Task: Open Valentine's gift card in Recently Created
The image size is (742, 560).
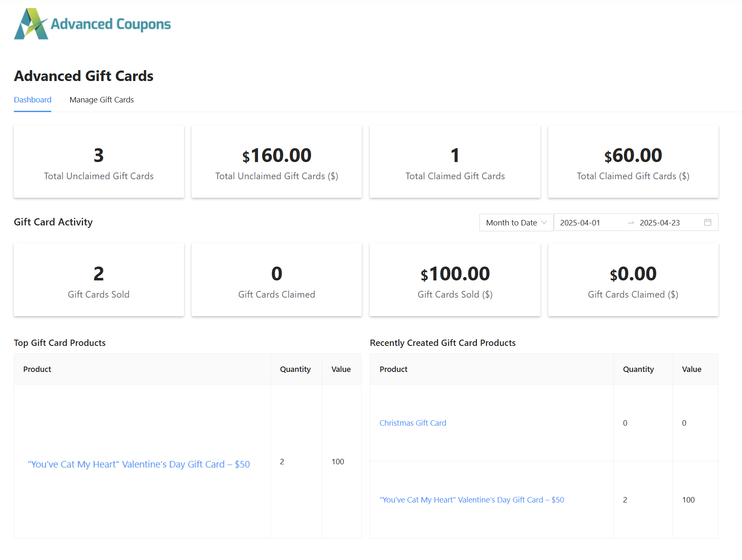Action: pyautogui.click(x=471, y=500)
